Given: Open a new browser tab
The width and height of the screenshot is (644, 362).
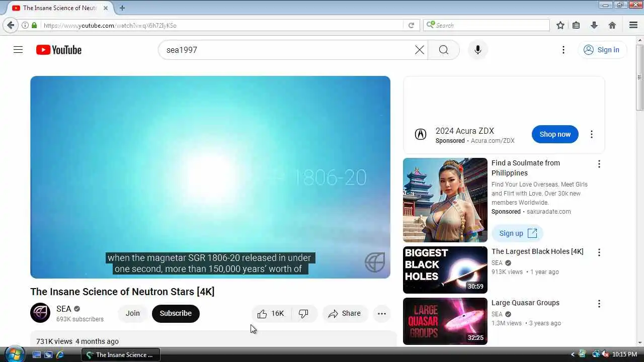Looking at the screenshot, I should (122, 8).
